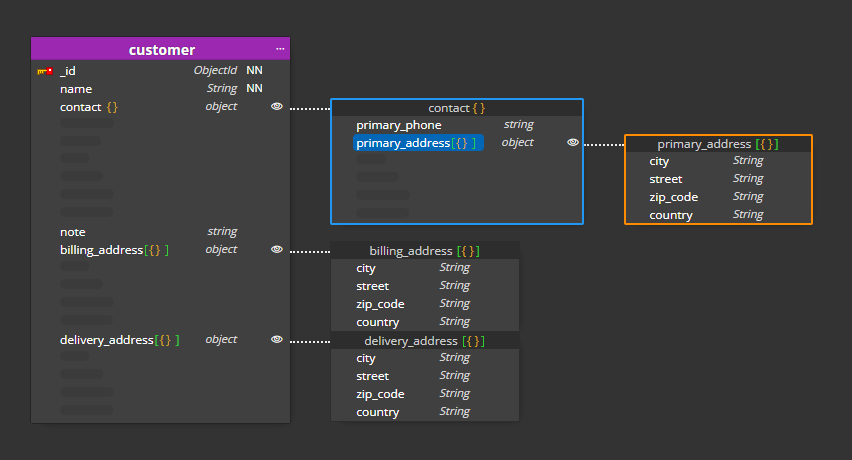Click the primary key icon beside _id

[x=45, y=71]
